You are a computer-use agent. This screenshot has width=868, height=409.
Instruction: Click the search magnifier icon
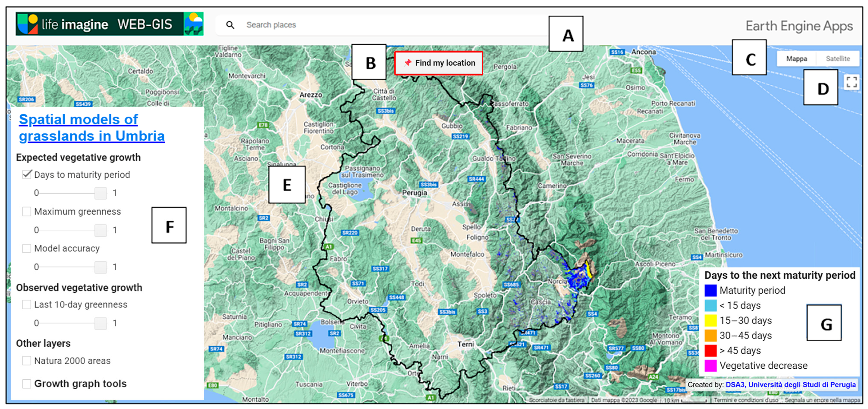click(x=230, y=25)
